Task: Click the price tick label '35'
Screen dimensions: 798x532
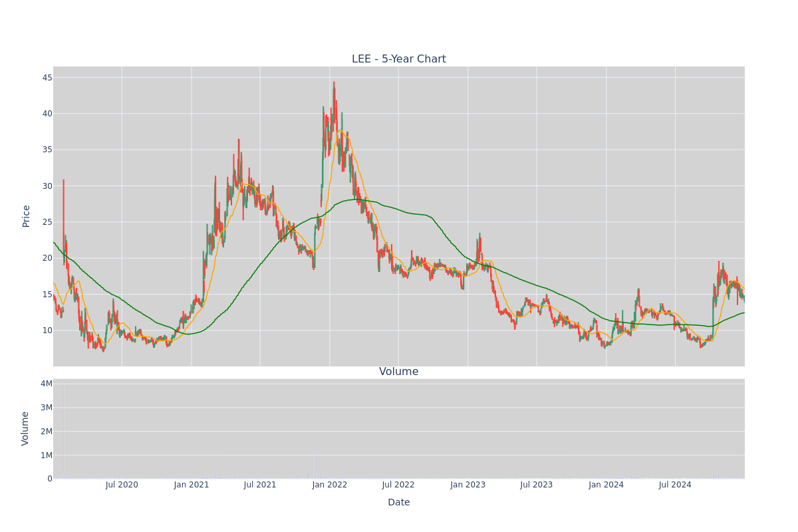Action: 47,150
